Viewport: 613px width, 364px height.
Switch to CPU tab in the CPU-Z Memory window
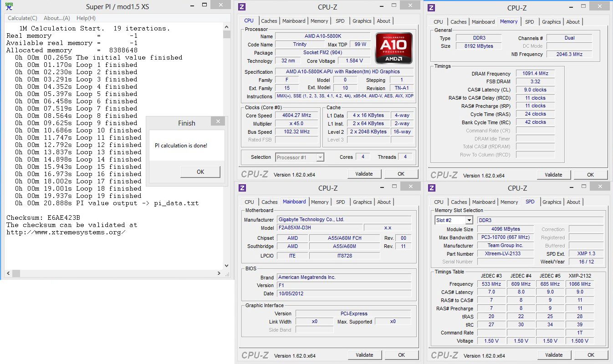coord(439,22)
